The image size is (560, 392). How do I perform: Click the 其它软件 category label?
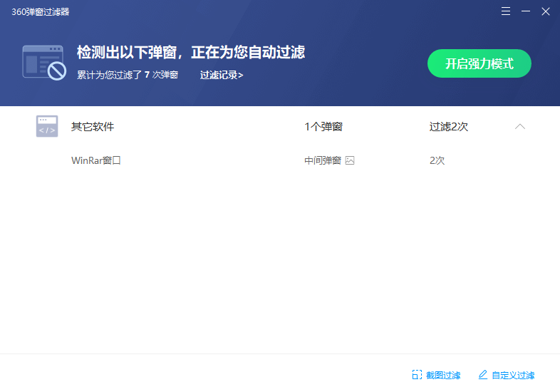tap(93, 127)
